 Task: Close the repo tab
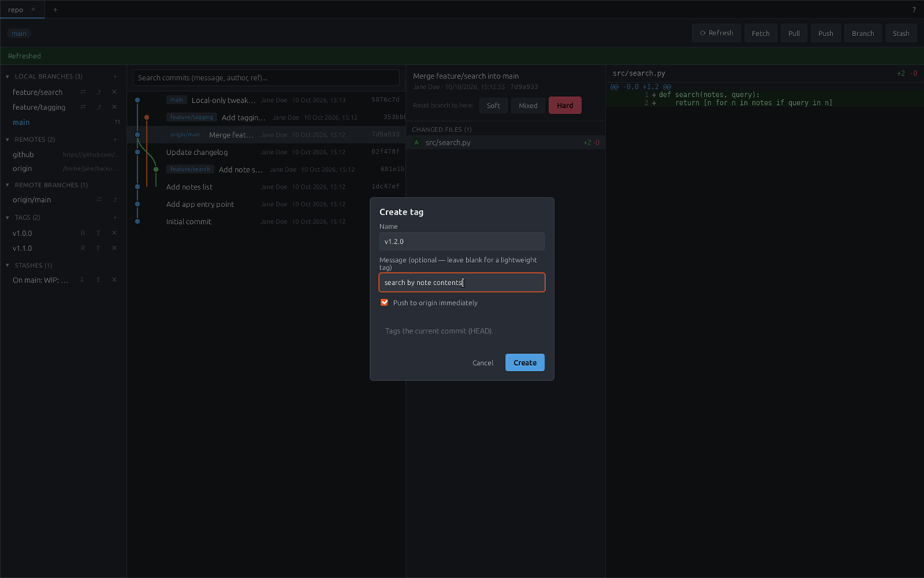click(33, 10)
